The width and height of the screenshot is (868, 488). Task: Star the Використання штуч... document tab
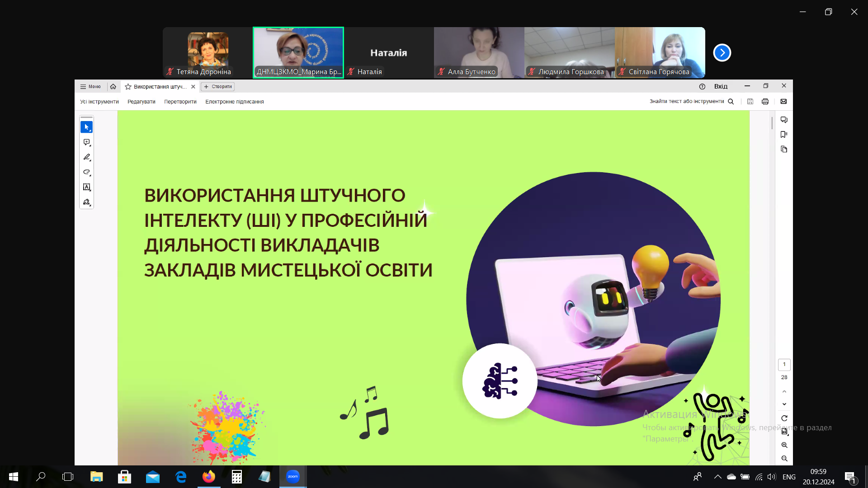point(128,87)
